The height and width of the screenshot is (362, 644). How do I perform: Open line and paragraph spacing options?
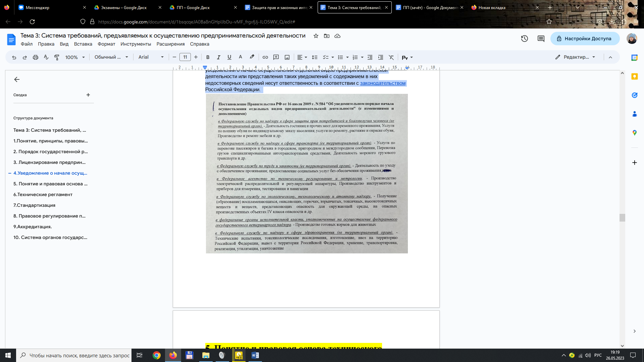(315, 57)
